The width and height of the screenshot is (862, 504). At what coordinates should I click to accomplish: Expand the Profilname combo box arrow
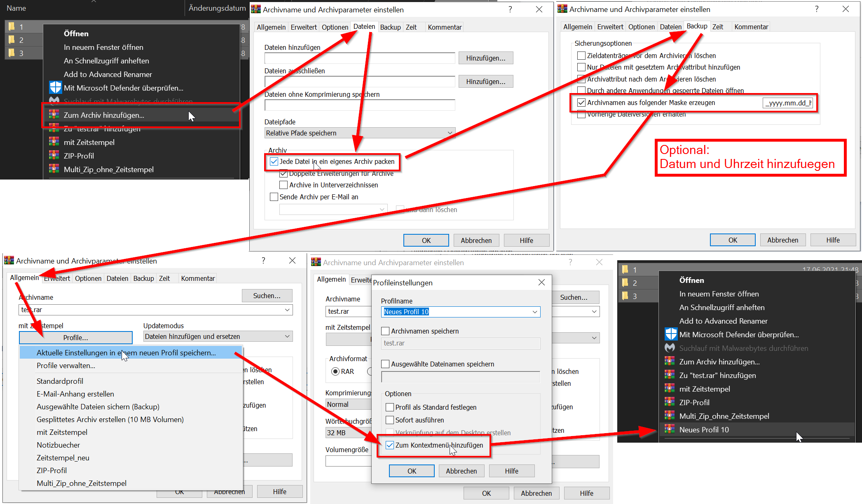coord(535,312)
